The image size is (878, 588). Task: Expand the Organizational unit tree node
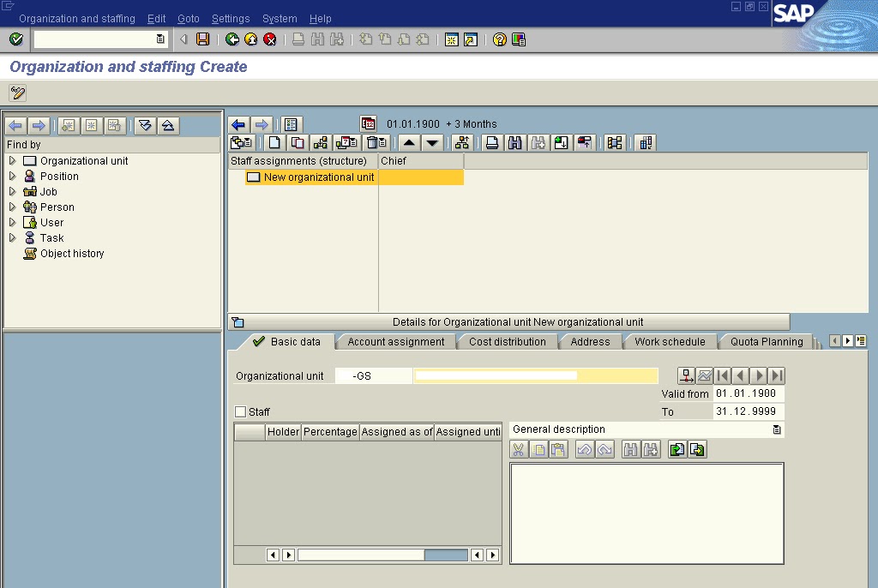point(12,161)
